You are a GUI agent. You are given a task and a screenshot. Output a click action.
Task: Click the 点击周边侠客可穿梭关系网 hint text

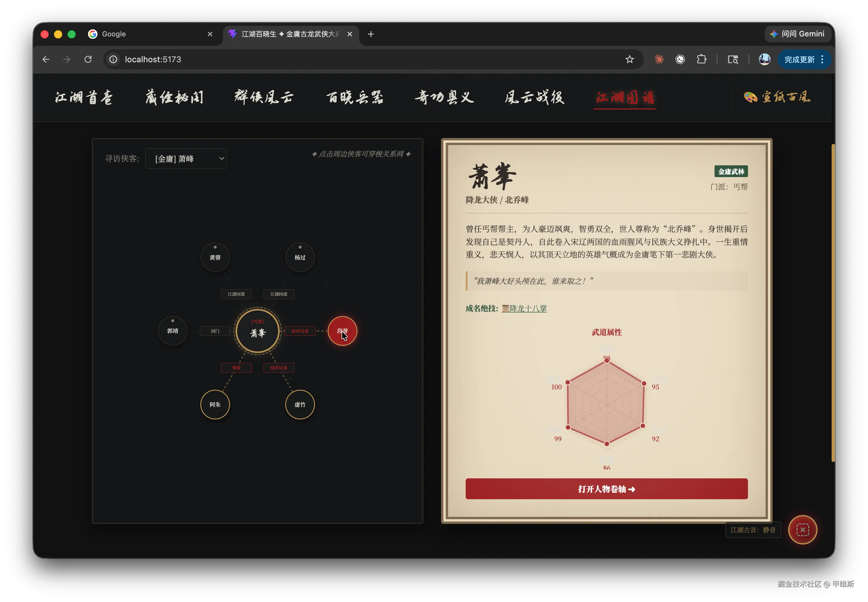pyautogui.click(x=361, y=154)
